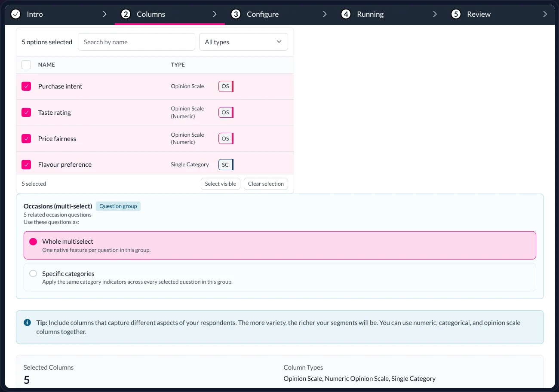Switch to the Configure step tab
Image resolution: width=559 pixels, height=392 pixels.
(279, 14)
